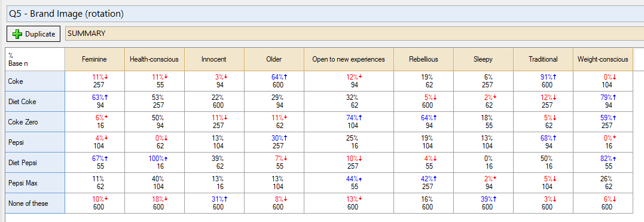This screenshot has height=222, width=644.
Task: Select the Rebellious column header
Action: [423, 59]
